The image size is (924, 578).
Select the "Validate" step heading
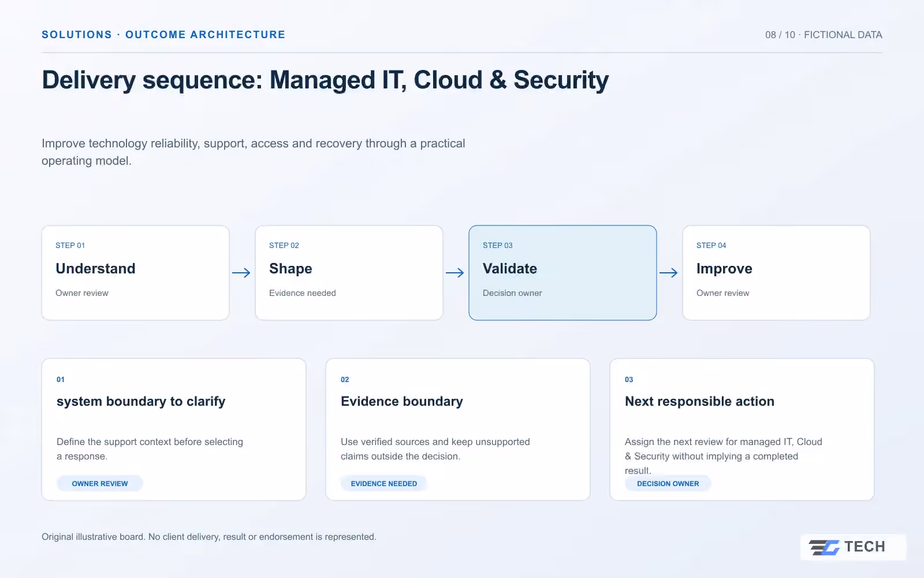pos(510,269)
